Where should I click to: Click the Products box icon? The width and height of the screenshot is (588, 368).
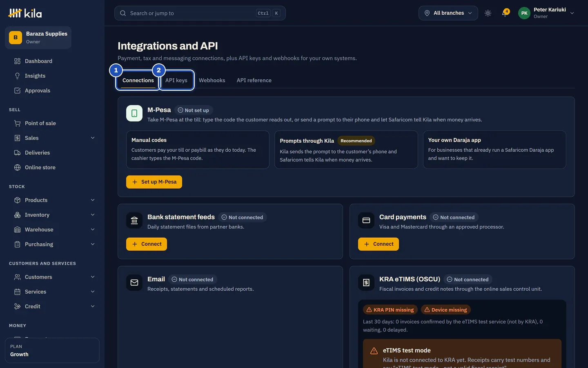(17, 200)
